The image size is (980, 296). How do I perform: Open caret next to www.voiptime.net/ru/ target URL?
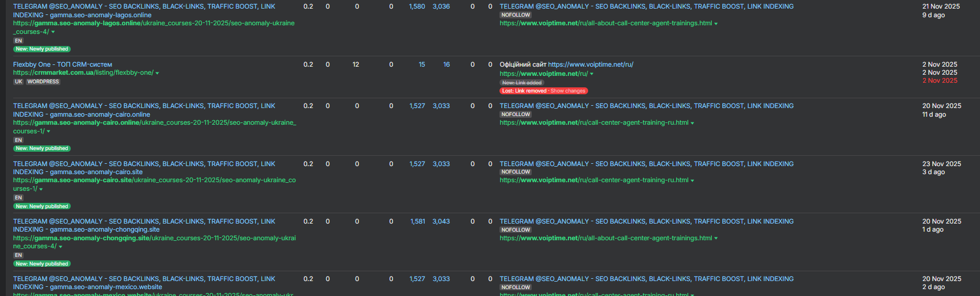click(x=592, y=74)
